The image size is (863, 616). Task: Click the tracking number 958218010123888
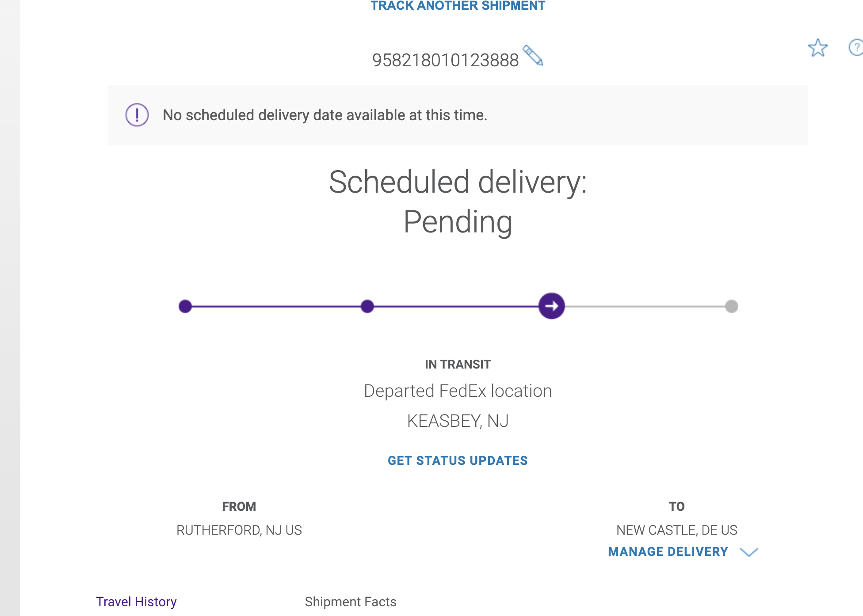(445, 60)
